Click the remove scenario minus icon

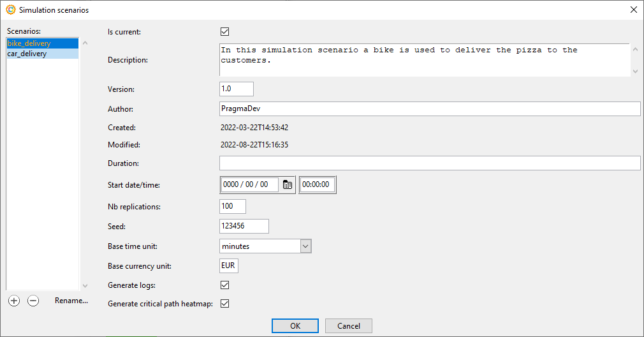[33, 301]
